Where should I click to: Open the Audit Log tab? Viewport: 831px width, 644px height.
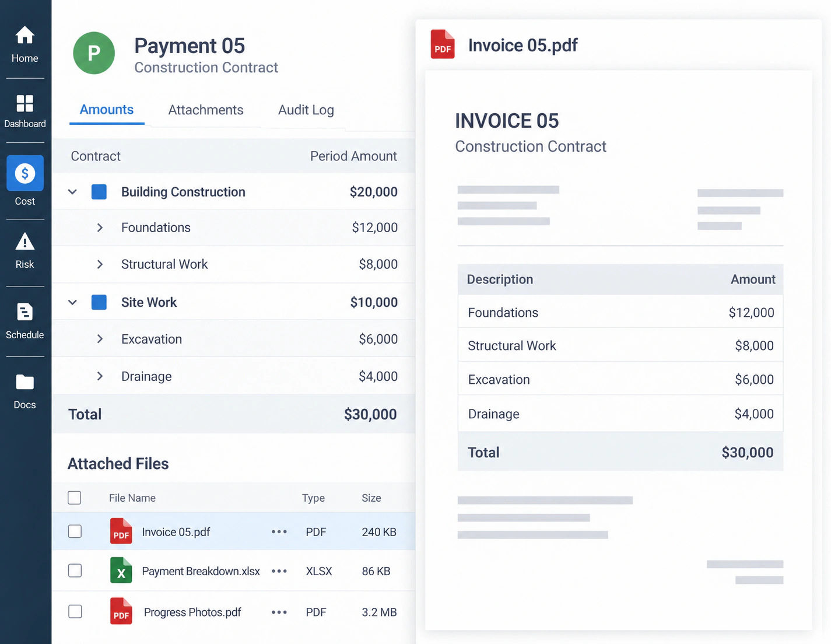[306, 110]
